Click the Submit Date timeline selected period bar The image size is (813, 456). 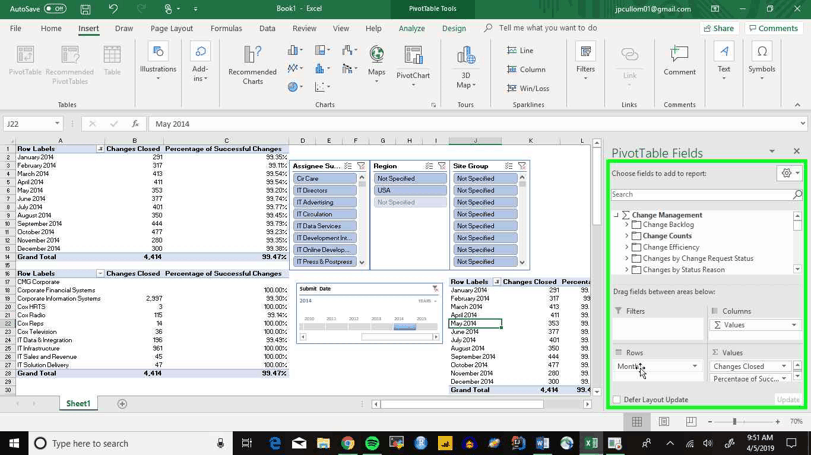[404, 327]
